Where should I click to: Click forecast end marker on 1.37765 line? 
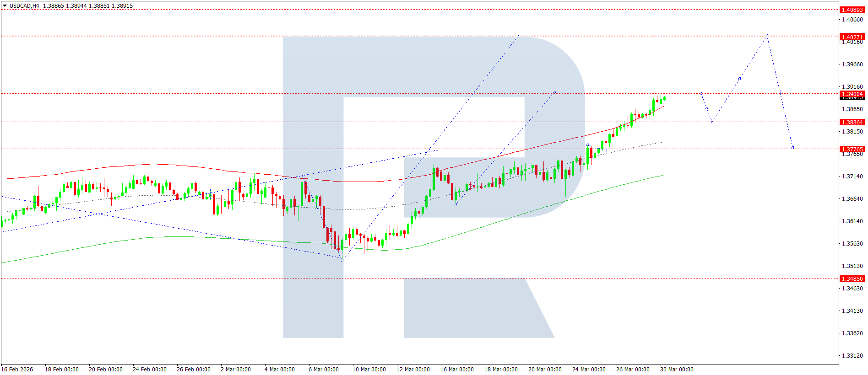792,148
